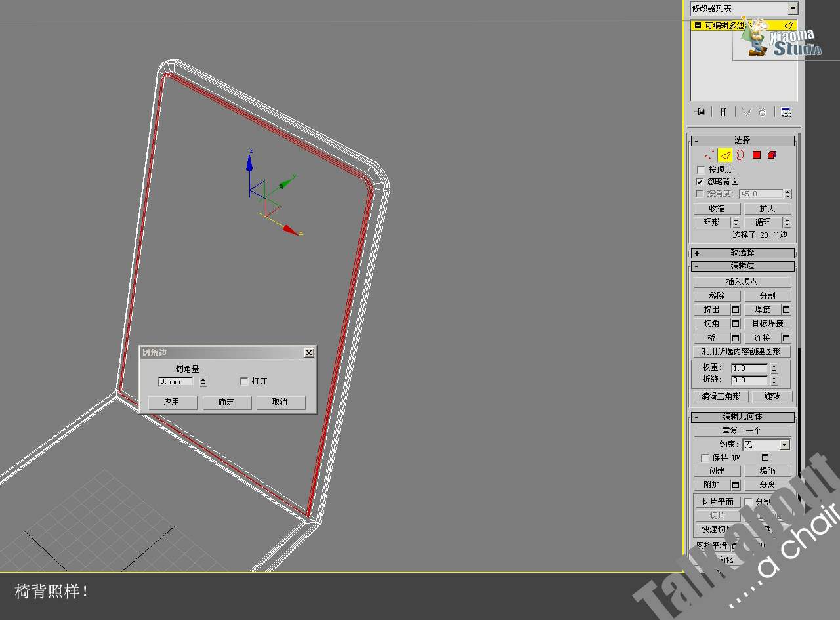
Task: Click the Pin Stack icon
Action: click(x=700, y=112)
